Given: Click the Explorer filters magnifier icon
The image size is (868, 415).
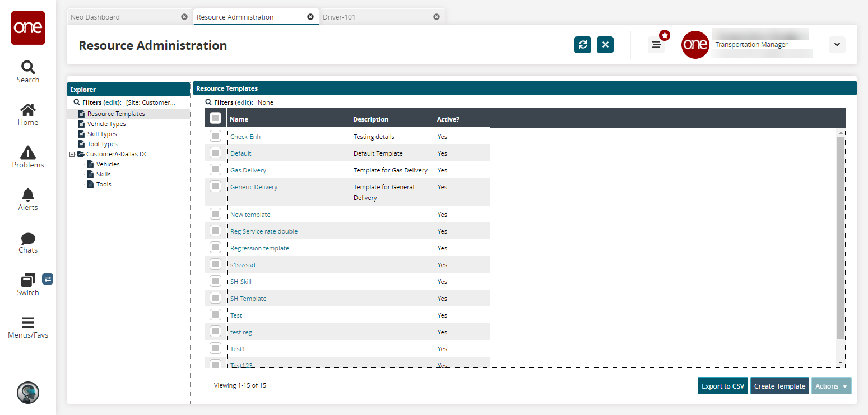Looking at the screenshot, I should click(x=77, y=102).
